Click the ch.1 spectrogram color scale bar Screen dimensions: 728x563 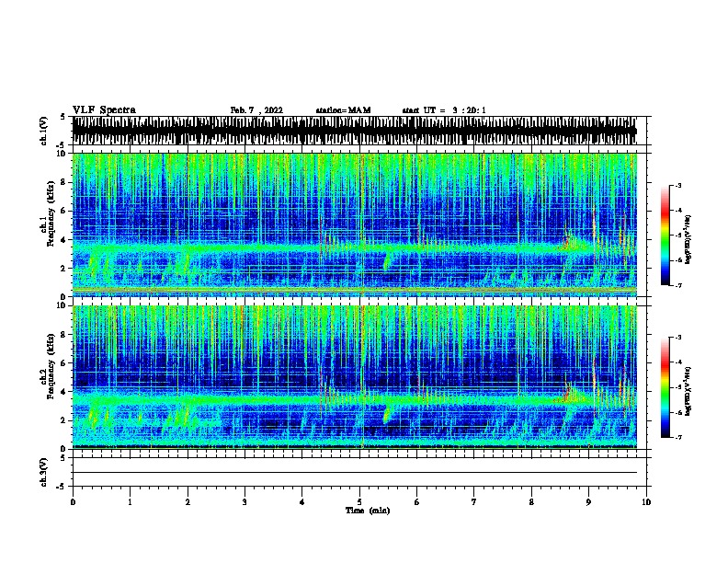pyautogui.click(x=665, y=236)
